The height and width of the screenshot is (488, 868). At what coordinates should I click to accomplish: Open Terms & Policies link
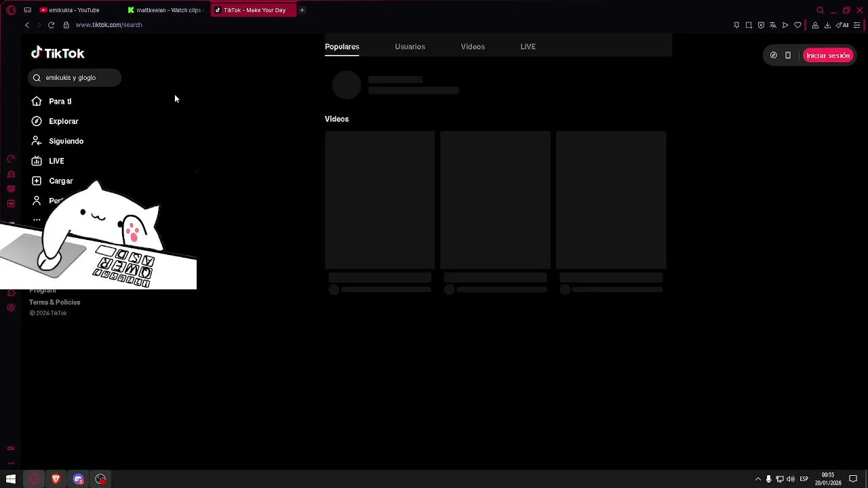[54, 302]
